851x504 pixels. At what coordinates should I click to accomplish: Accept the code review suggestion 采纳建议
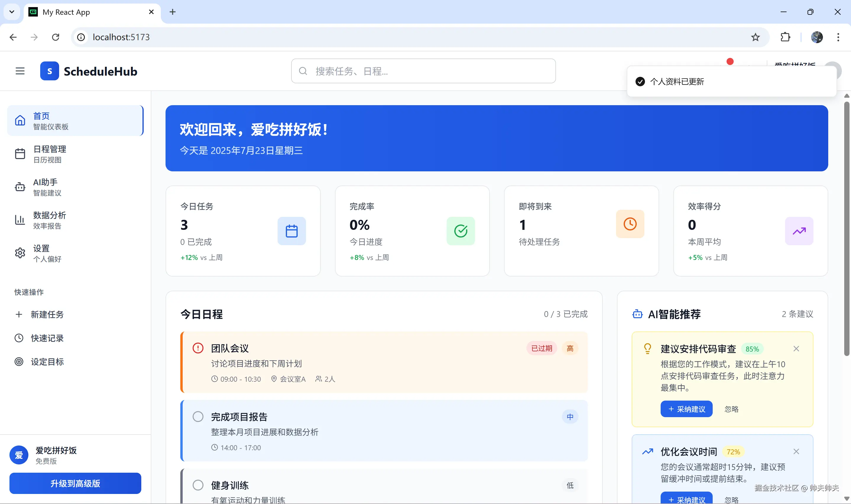coord(686,409)
